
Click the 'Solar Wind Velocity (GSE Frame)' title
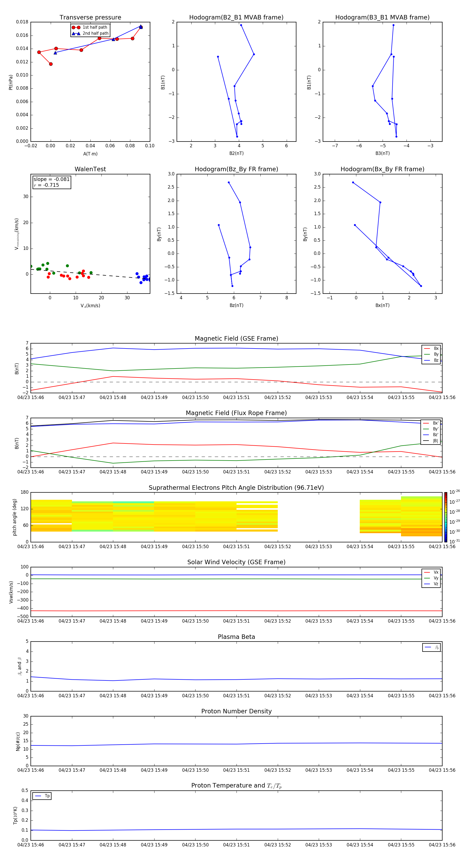(x=236, y=562)
